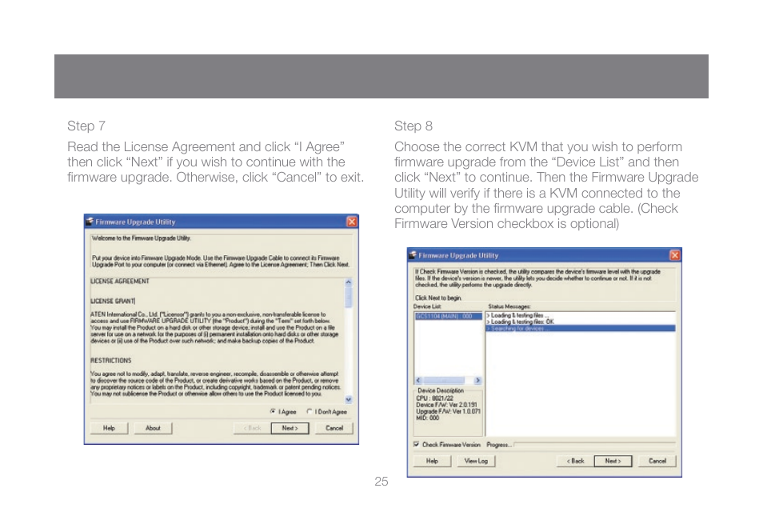
Task: Click the Progress bar in the upgrade dialog
Action: pyautogui.click(x=594, y=444)
